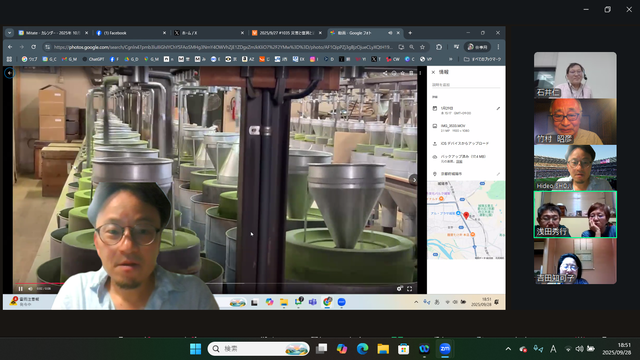Open Microsoft Edge from the taskbar
The image size is (640, 360).
coord(362,349)
